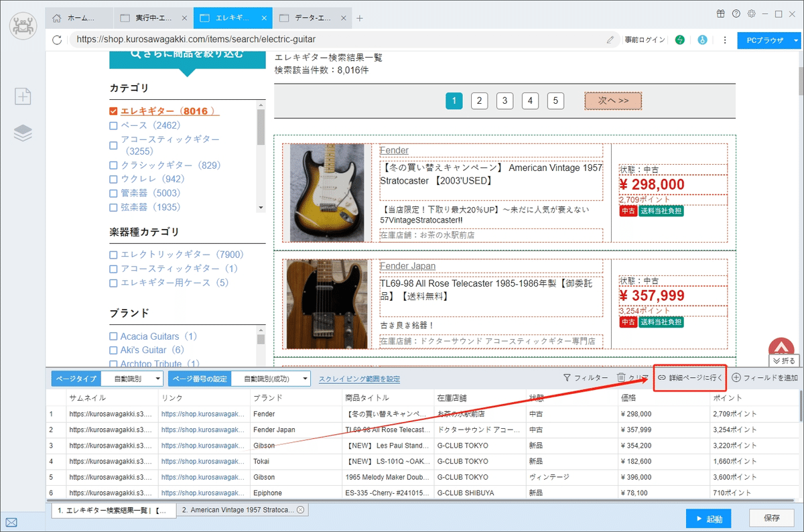Collapse panel with 折る button
The width and height of the screenshot is (804, 532).
point(785,361)
